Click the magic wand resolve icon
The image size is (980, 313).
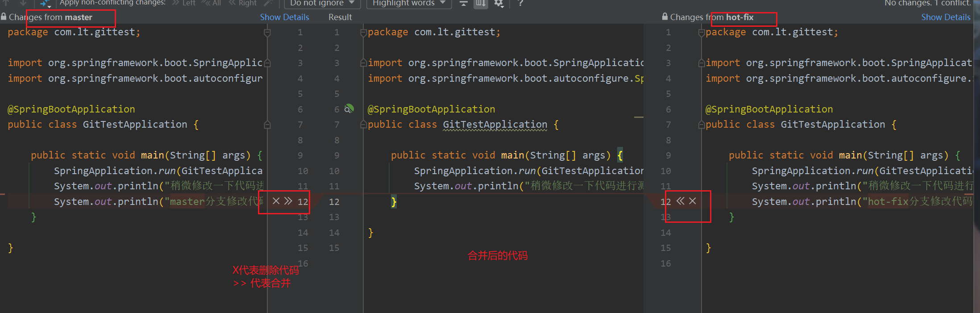tap(268, 3)
